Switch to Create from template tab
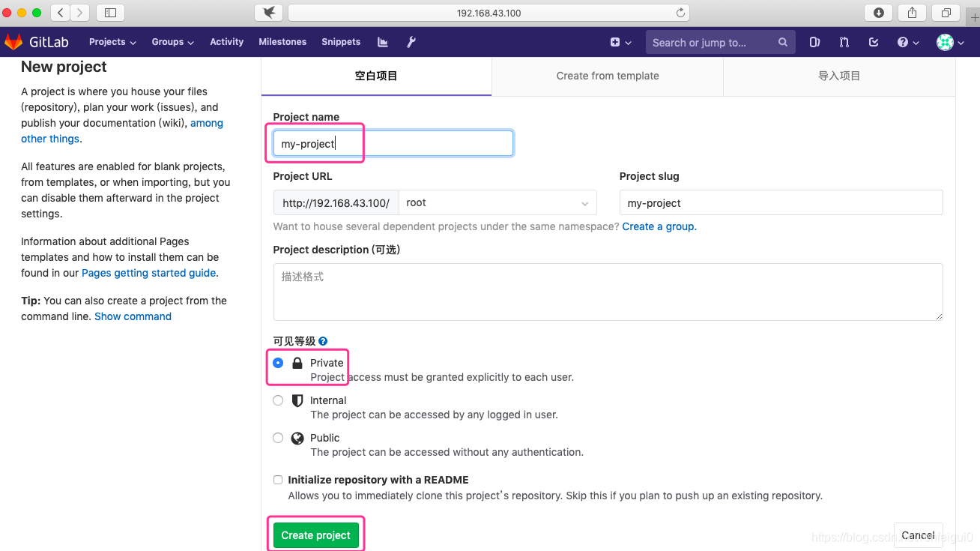This screenshot has height=551, width=980. 608,76
